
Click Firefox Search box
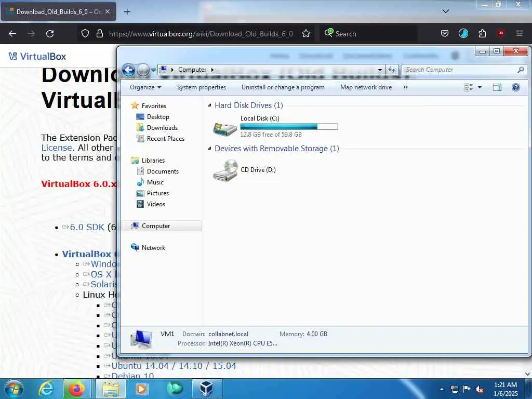pyautogui.click(x=369, y=34)
